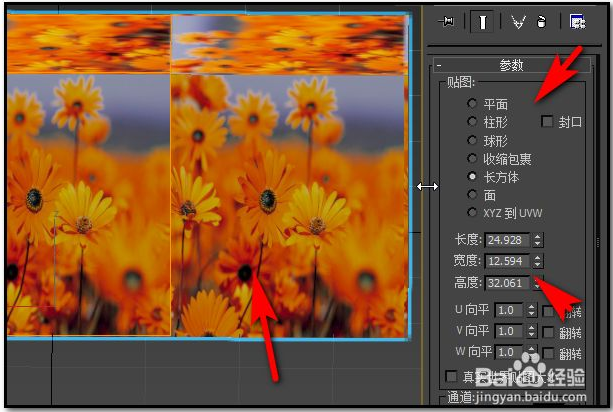Select the 球形 mapping radio button
The image size is (613, 412).
point(472,140)
